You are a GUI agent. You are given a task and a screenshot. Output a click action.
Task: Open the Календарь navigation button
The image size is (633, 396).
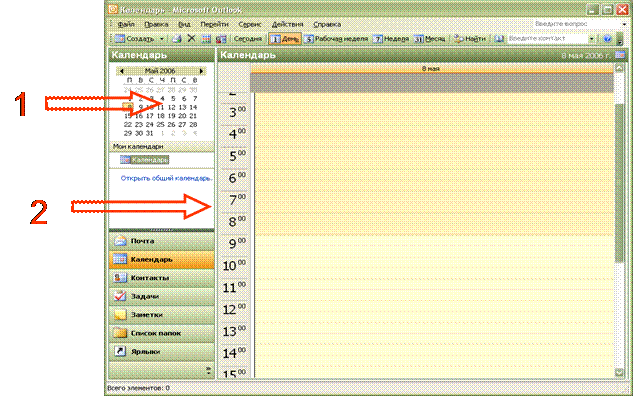point(161,260)
